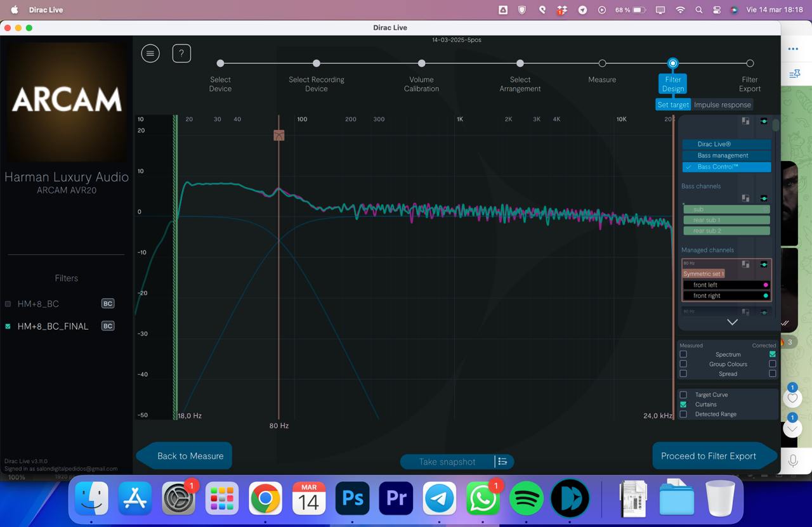
Task: Go to the Measure step
Action: tap(602, 63)
